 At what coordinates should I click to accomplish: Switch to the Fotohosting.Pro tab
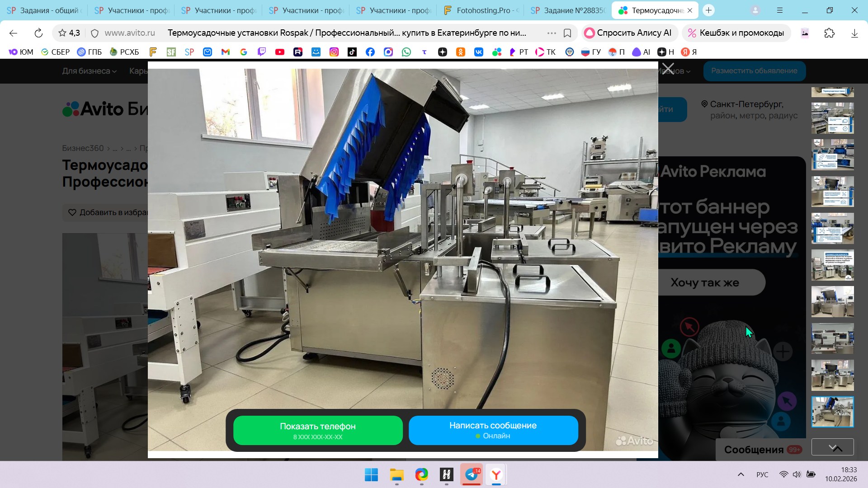482,10
